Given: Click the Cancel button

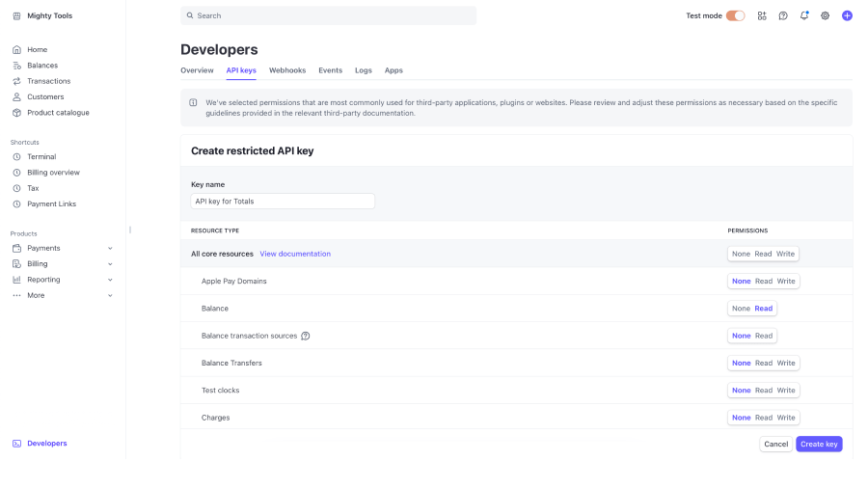Looking at the screenshot, I should click(776, 445).
